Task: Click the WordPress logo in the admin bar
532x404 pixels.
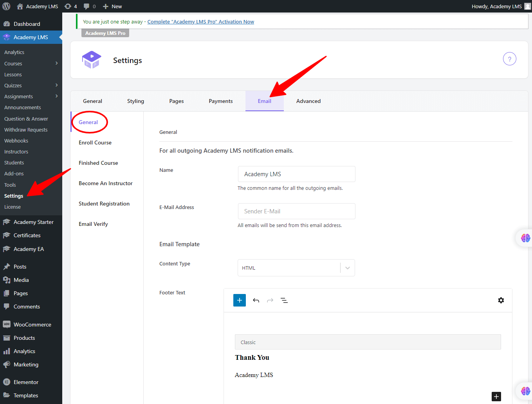Action: 6,6
